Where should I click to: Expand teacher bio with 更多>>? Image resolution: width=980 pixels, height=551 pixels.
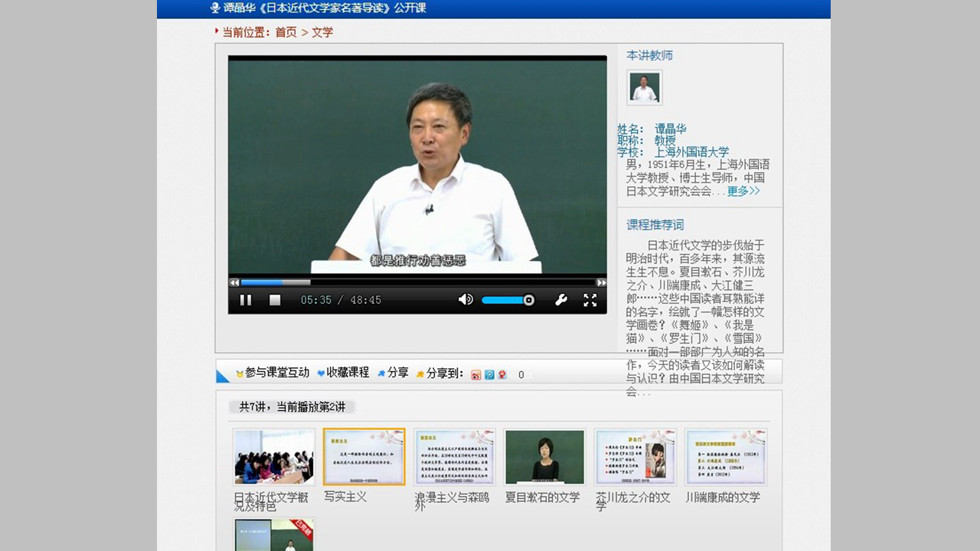pos(743,191)
